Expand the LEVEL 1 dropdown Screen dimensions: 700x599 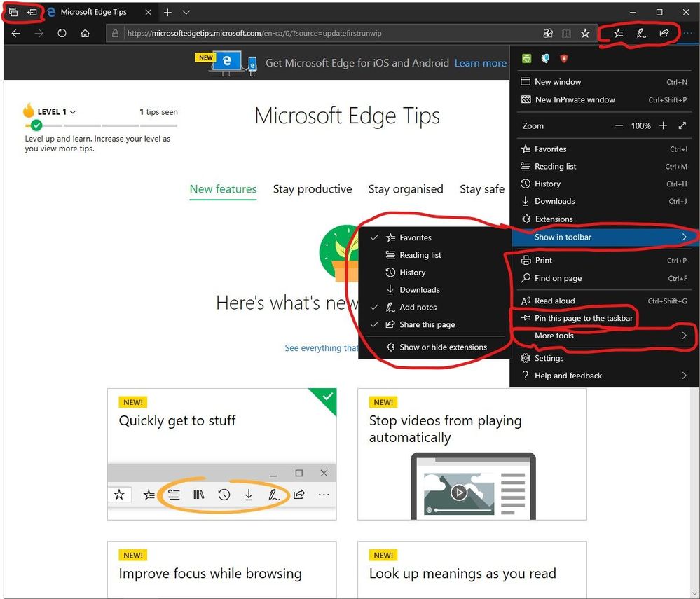coord(56,111)
